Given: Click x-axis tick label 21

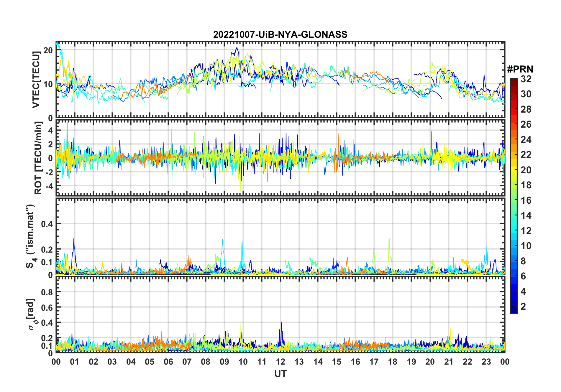Looking at the screenshot, I should [449, 362].
